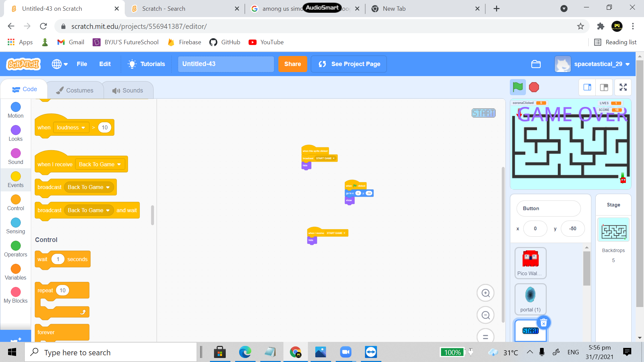The image size is (644, 362).
Task: Switch to small stage layout
Action: (587, 87)
